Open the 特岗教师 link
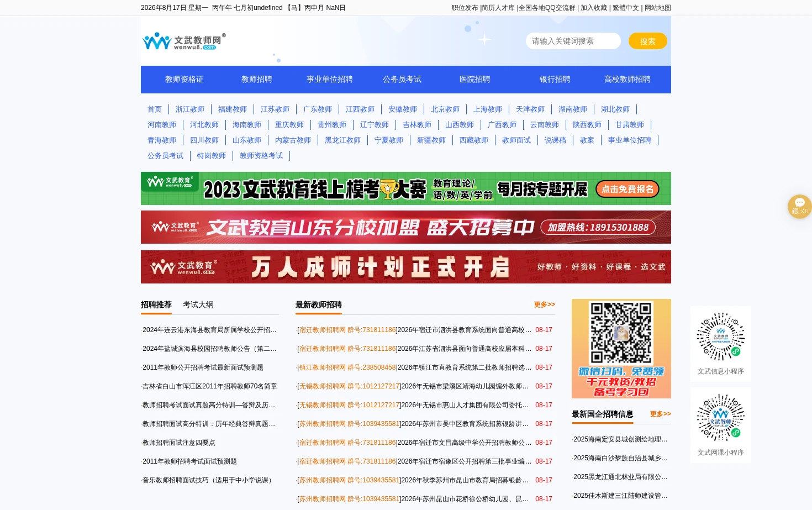 [212, 156]
